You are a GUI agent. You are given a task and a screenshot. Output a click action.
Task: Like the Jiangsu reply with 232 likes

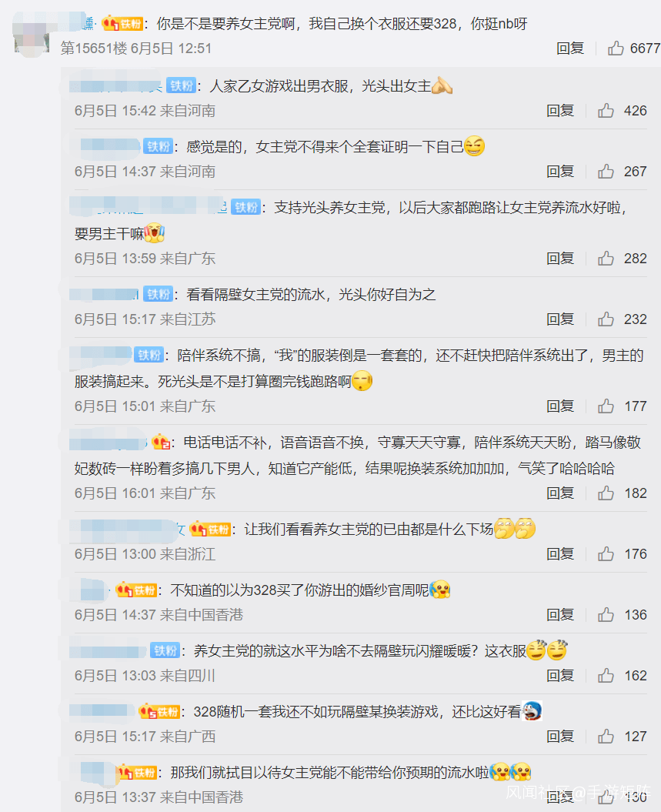pyautogui.click(x=606, y=319)
